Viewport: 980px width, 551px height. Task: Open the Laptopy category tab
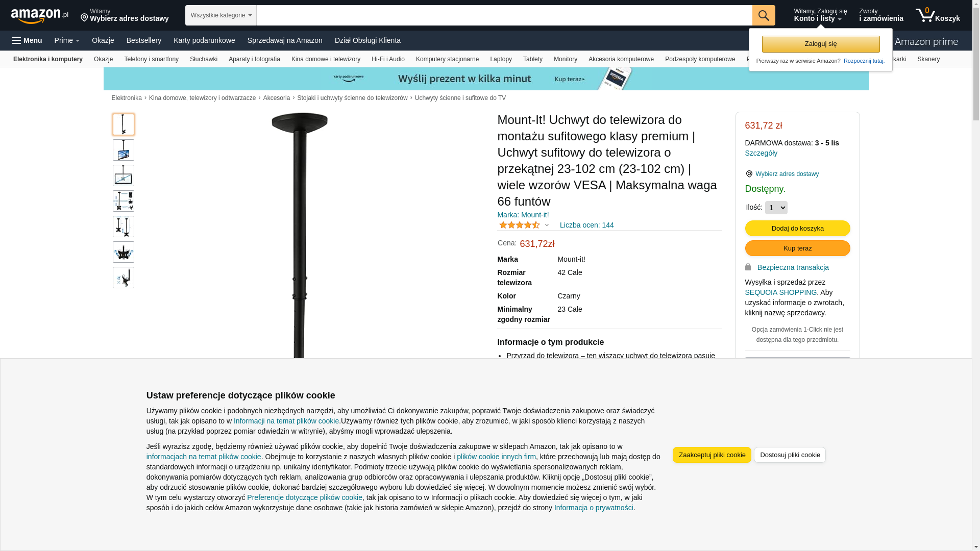pos(501,59)
